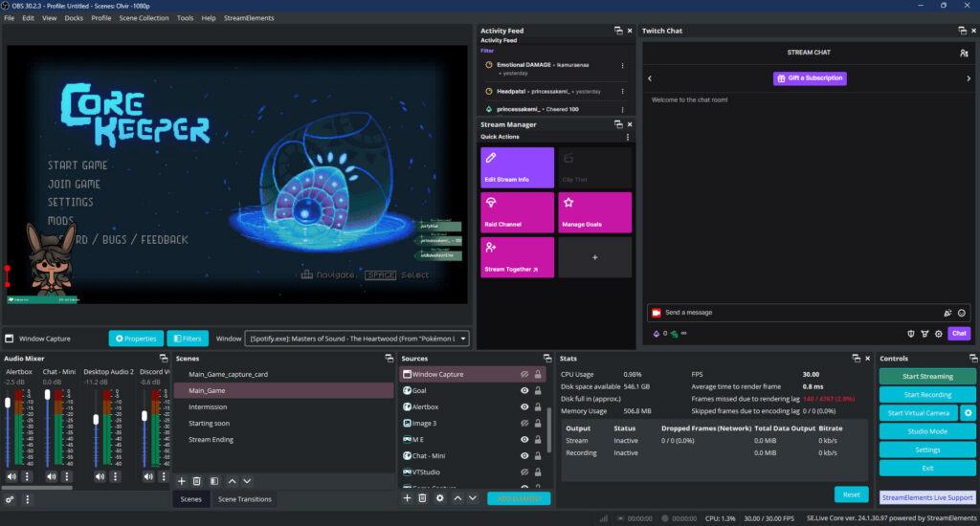Mute the Alertbox audio channel
The width and height of the screenshot is (980, 526).
pyautogui.click(x=11, y=476)
